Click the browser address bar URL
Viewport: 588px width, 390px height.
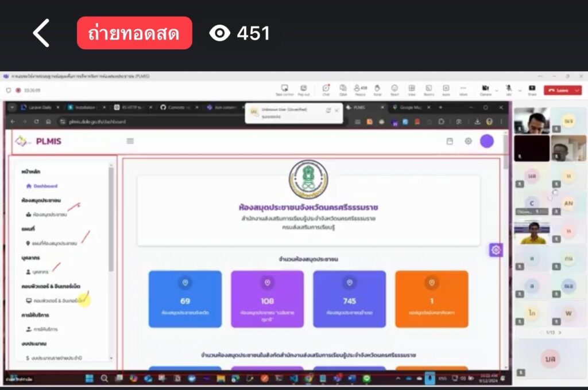(x=98, y=122)
